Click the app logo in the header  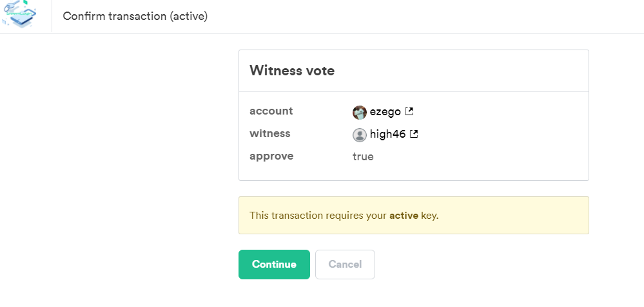coord(19,15)
